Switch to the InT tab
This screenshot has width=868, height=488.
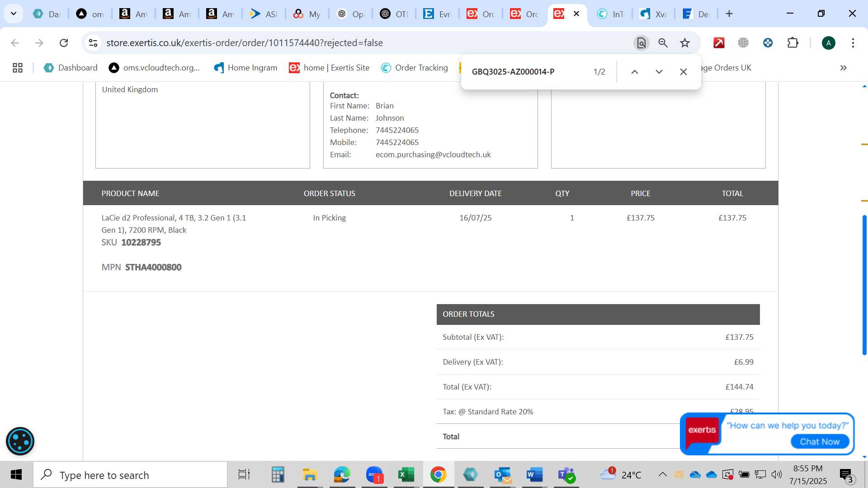(610, 14)
